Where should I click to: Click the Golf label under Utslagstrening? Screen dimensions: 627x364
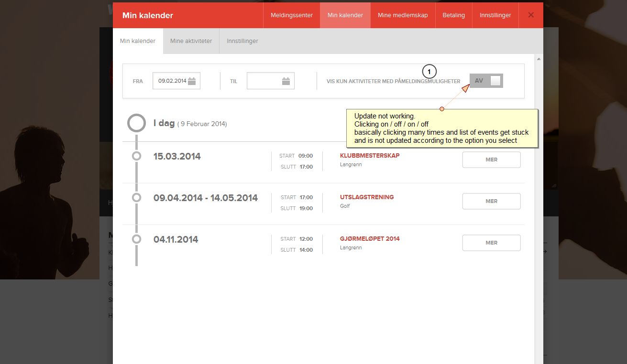[345, 206]
